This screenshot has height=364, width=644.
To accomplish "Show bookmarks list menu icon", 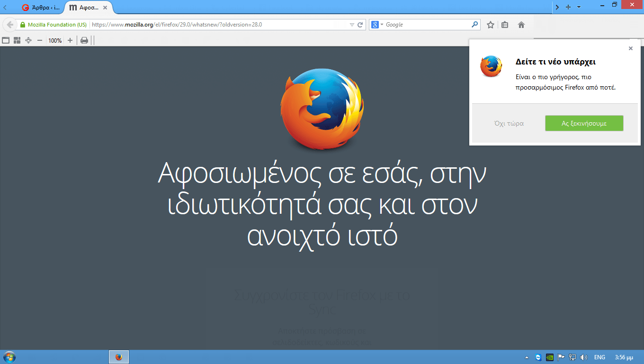I will point(505,25).
